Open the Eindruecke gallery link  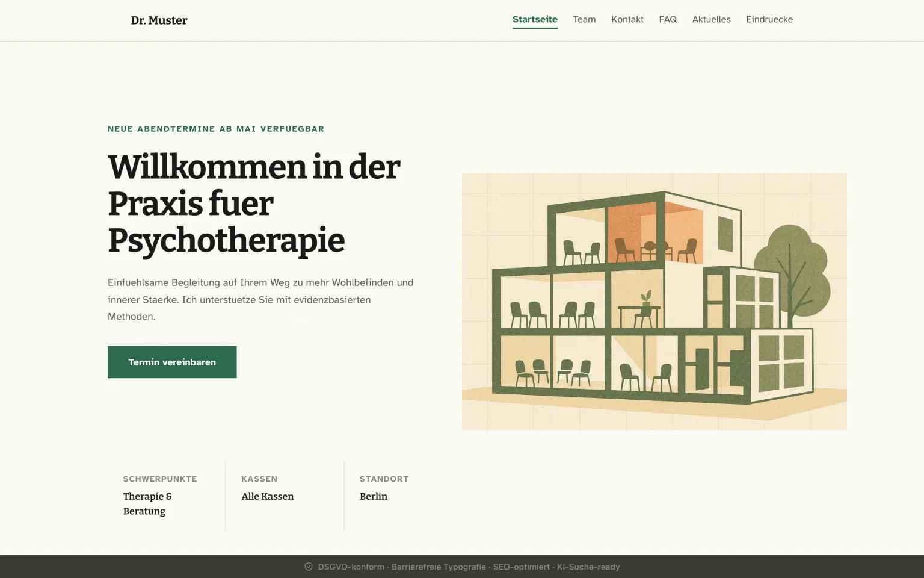[x=769, y=19]
